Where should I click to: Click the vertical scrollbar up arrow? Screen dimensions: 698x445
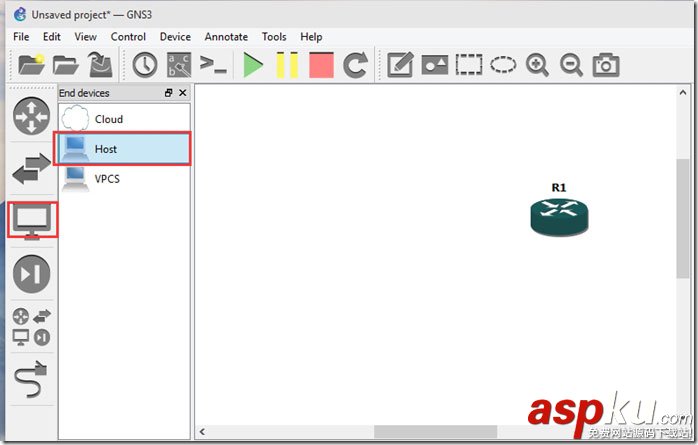tap(683, 92)
